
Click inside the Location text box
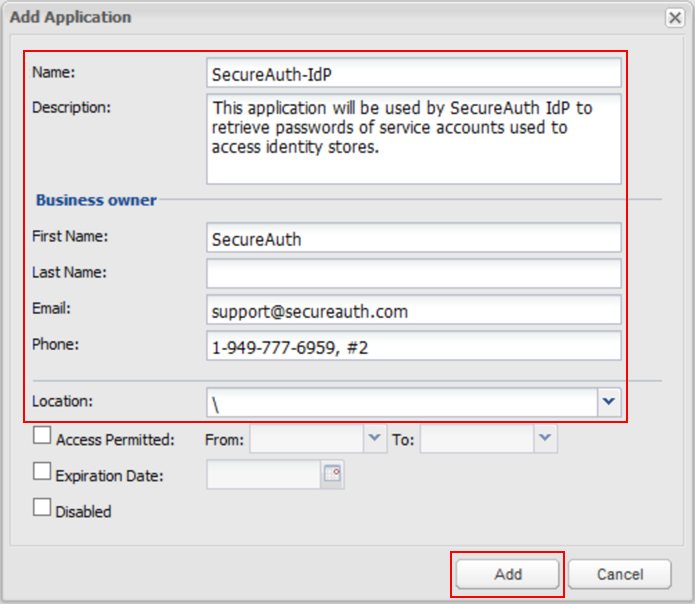[401, 402]
